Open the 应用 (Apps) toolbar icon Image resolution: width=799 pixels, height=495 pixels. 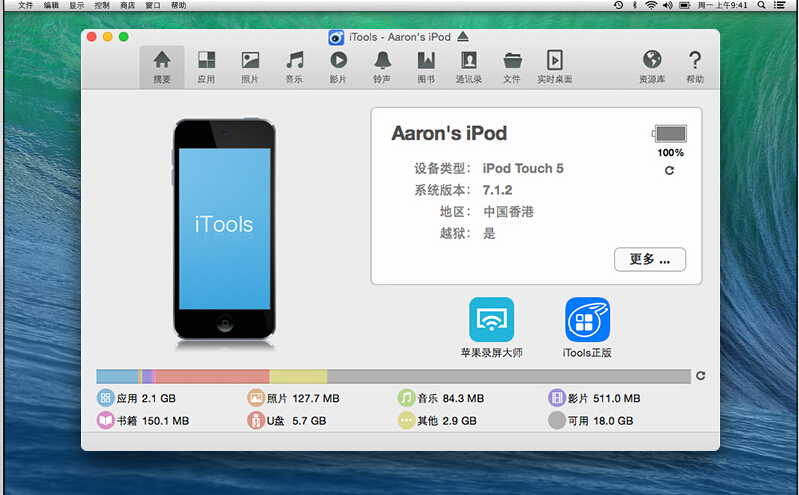coord(206,66)
